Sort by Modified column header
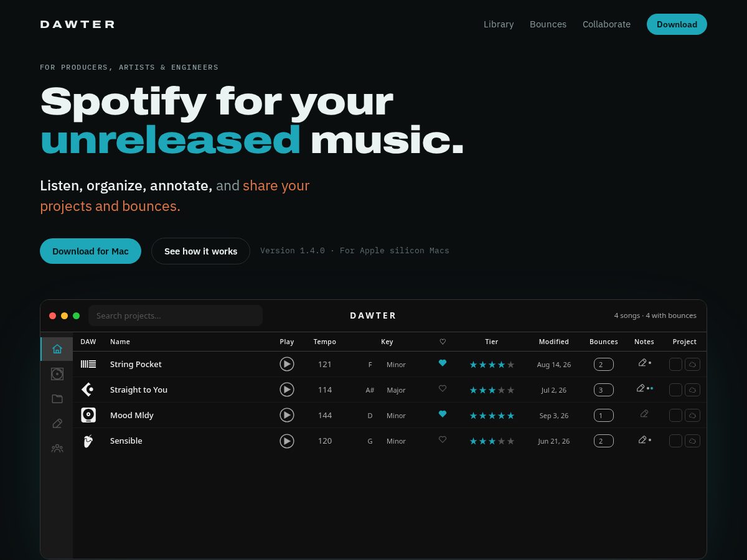The image size is (747, 560). pyautogui.click(x=554, y=342)
